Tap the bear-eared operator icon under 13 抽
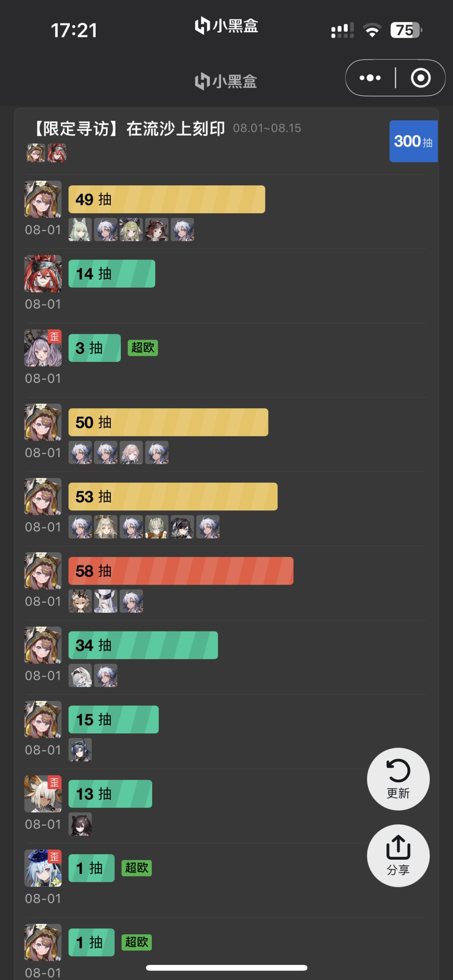Image resolution: width=453 pixels, height=980 pixels. [80, 824]
